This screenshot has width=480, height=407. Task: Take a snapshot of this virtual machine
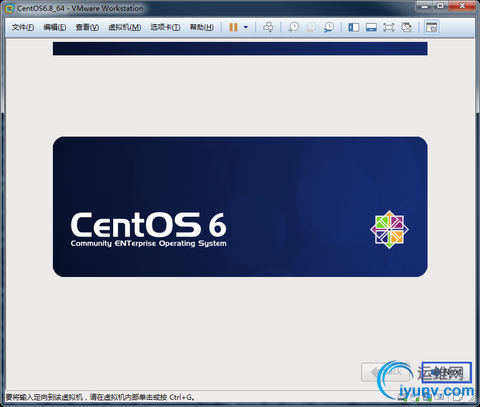(x=293, y=27)
